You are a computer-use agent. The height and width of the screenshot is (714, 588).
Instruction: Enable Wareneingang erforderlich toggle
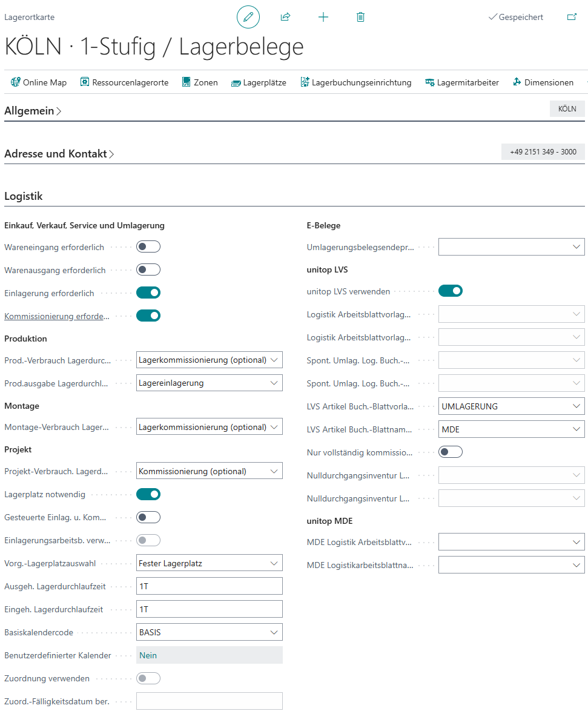[x=148, y=247]
